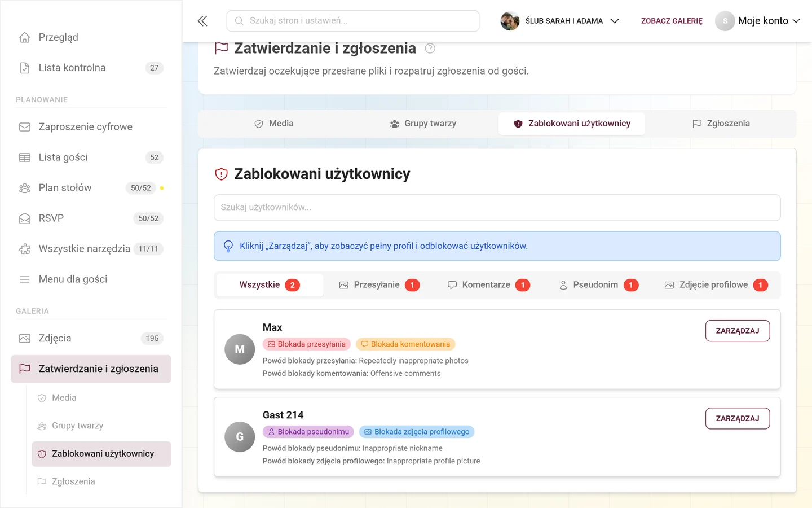Image resolution: width=812 pixels, height=508 pixels.
Task: Click ZARZĄDZAJ button for Gast 214
Action: point(738,418)
